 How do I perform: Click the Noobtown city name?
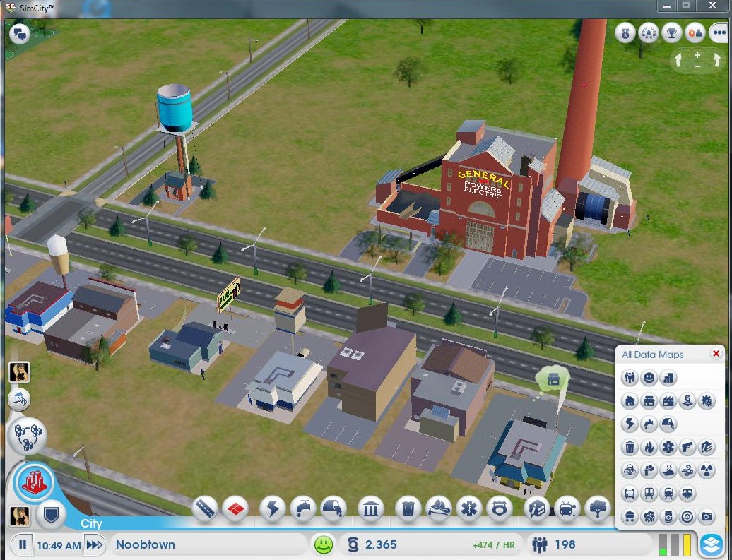click(x=146, y=545)
